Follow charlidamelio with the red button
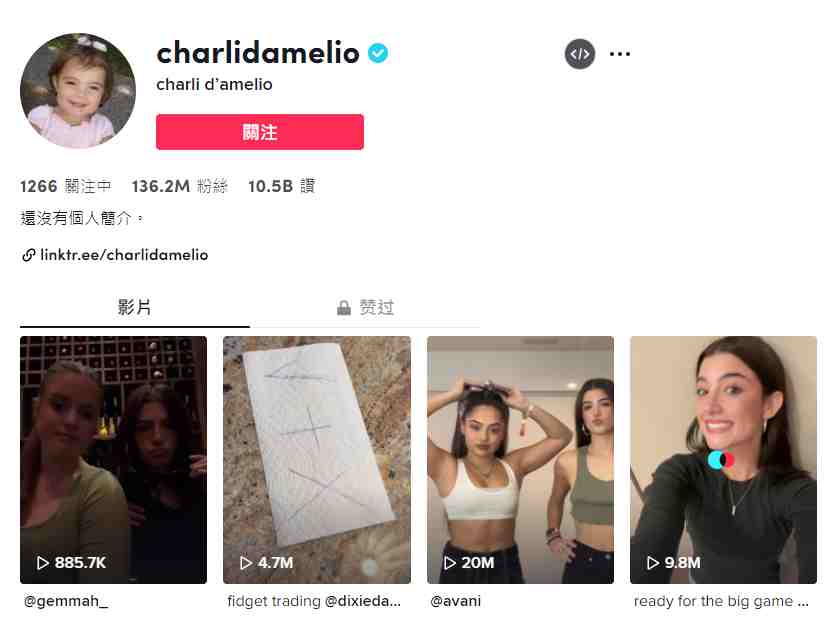 click(260, 132)
